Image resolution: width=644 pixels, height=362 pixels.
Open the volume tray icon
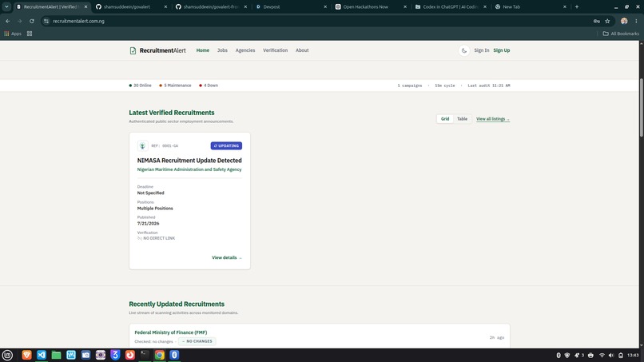pos(611,355)
